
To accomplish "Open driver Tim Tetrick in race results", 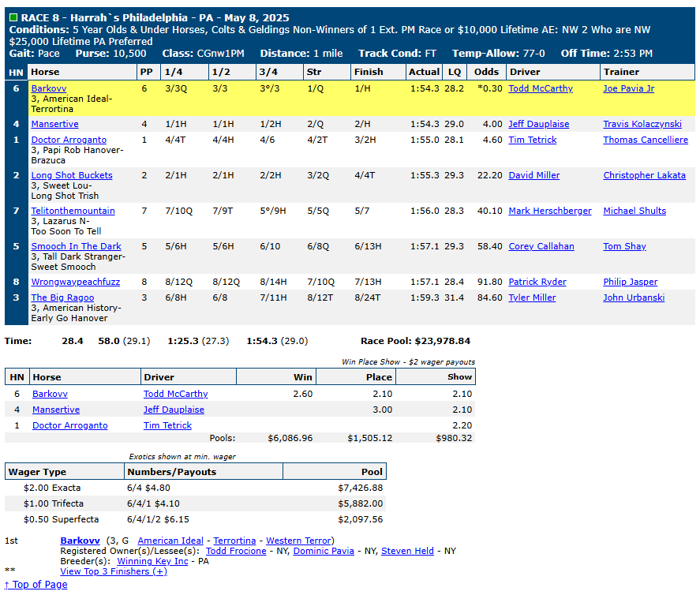I will click(533, 140).
